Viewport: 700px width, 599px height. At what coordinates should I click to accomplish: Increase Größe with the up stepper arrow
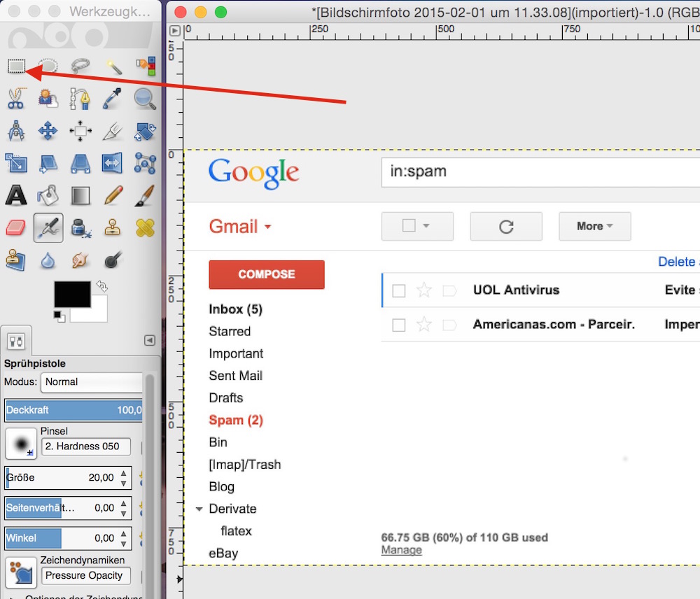point(124,472)
